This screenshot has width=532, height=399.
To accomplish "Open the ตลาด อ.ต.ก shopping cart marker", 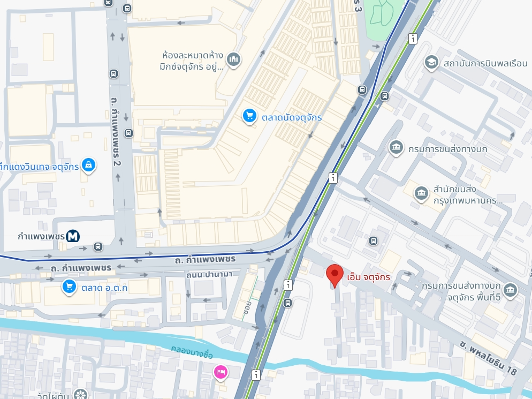I will click(69, 287).
